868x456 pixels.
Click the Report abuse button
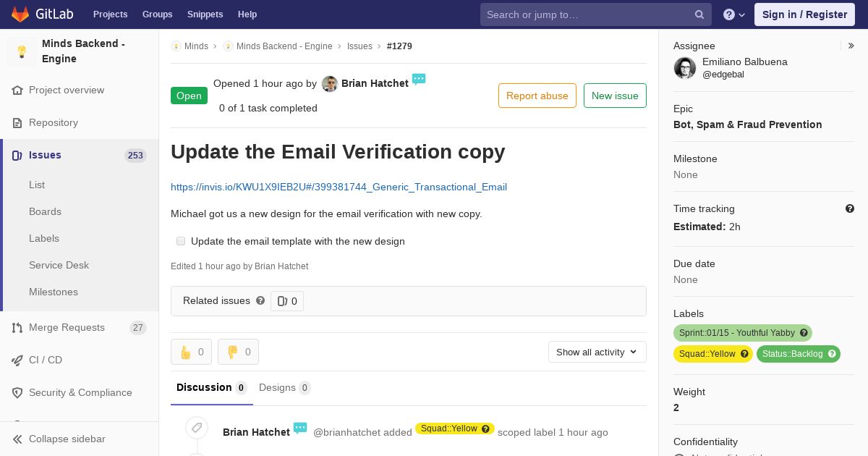537,96
